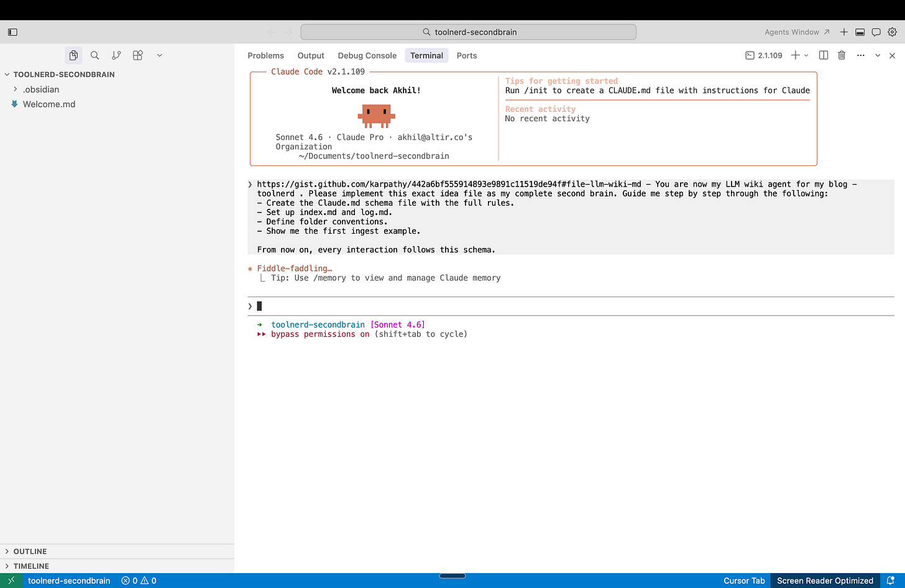Viewport: 905px width, 588px height.
Task: Switch to the Debug Console tab
Action: click(367, 55)
